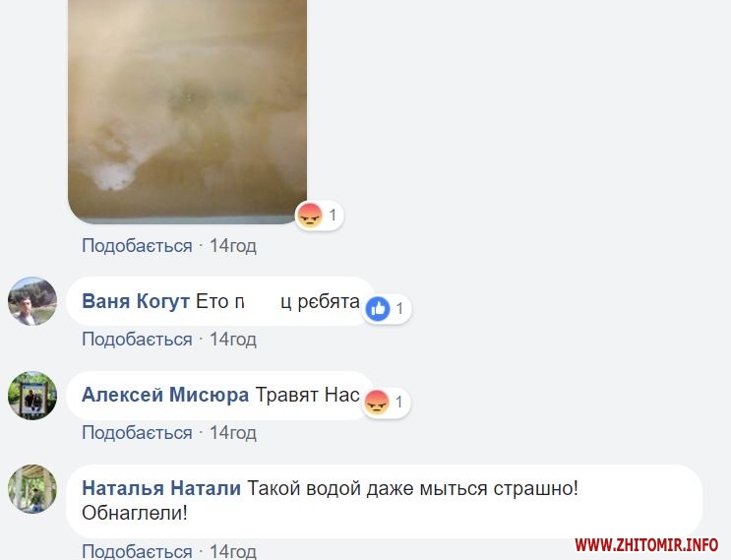
Task: Click the 14год timestamp under the photo
Action: [232, 246]
